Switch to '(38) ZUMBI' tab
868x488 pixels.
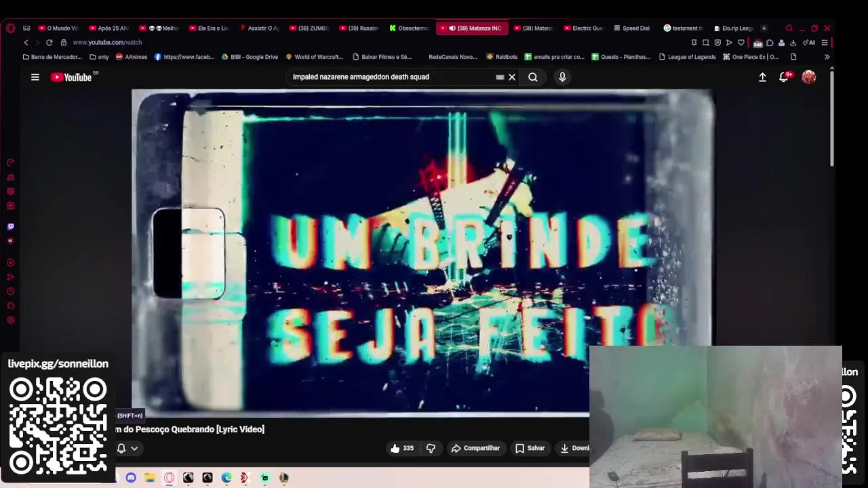pyautogui.click(x=309, y=28)
